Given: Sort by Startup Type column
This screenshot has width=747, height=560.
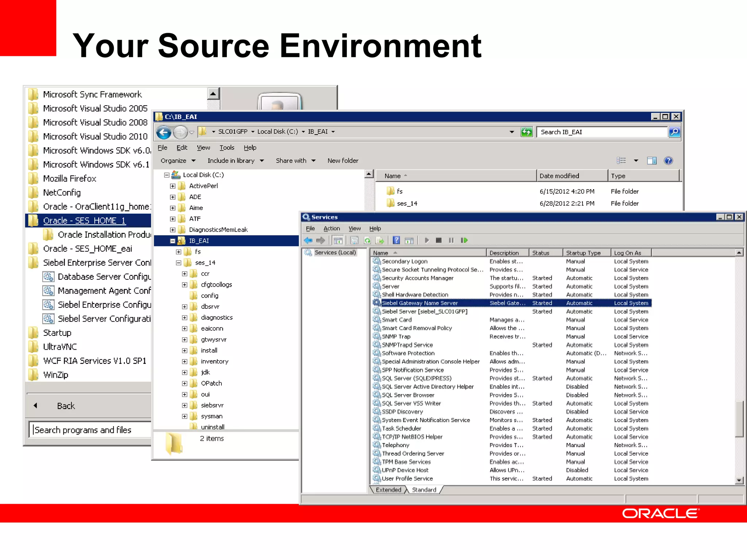Looking at the screenshot, I should [587, 253].
